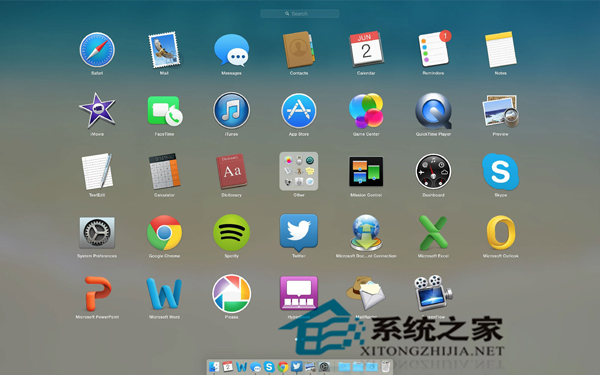This screenshot has height=375, width=600.
Task: Open the App Store
Action: click(x=299, y=111)
